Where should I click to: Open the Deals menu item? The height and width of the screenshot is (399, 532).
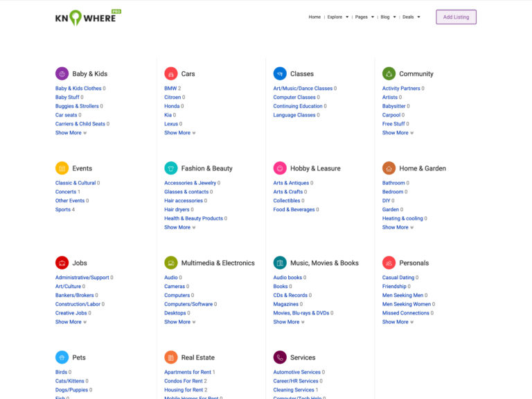411,17
